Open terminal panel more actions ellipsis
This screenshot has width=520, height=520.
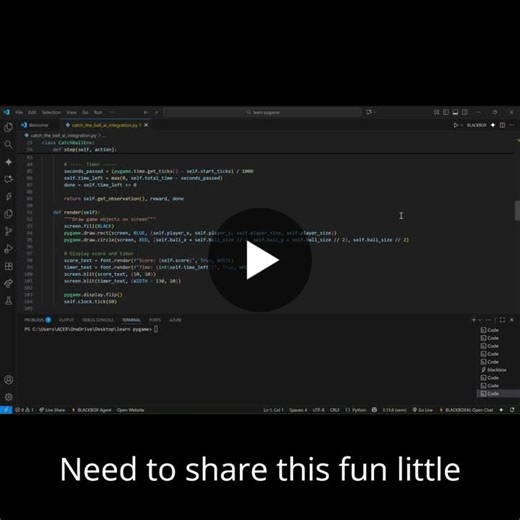[x=488, y=320]
